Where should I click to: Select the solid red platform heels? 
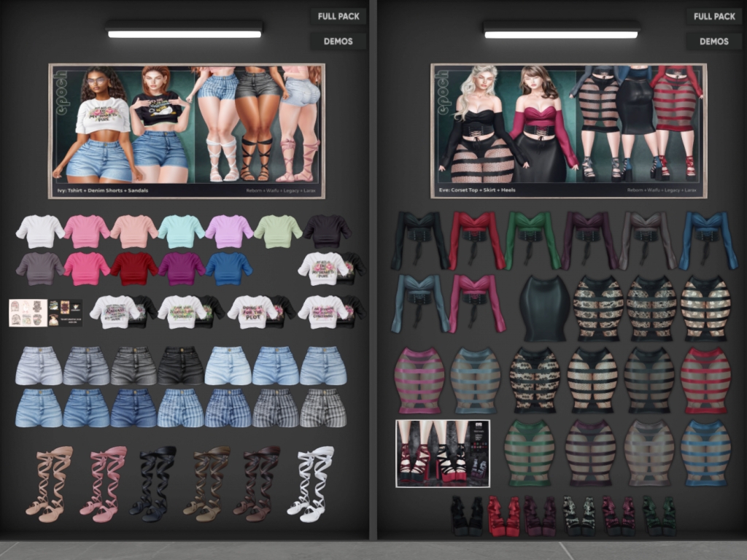point(504,516)
